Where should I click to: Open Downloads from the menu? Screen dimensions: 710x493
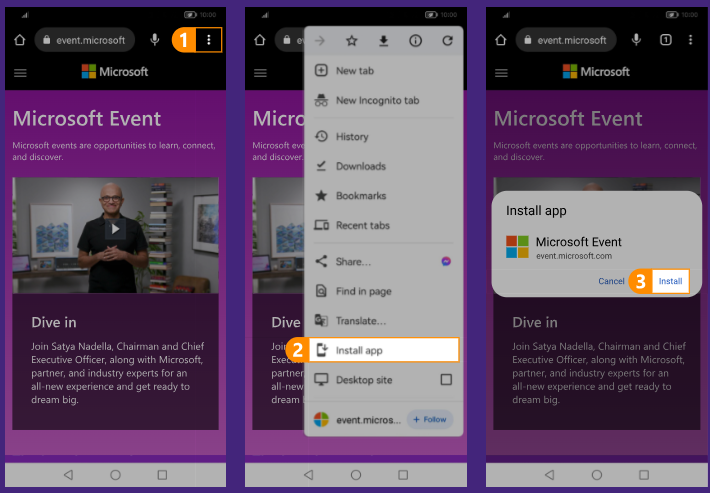coord(384,166)
